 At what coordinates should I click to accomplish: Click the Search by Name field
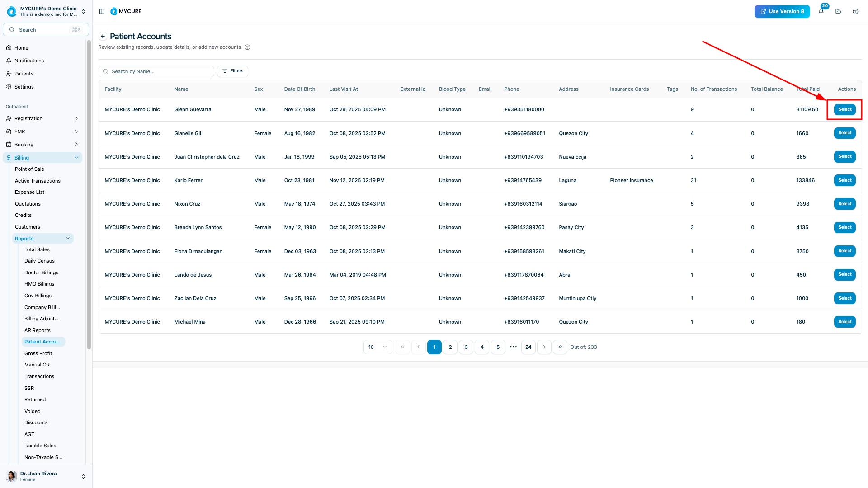pos(156,71)
